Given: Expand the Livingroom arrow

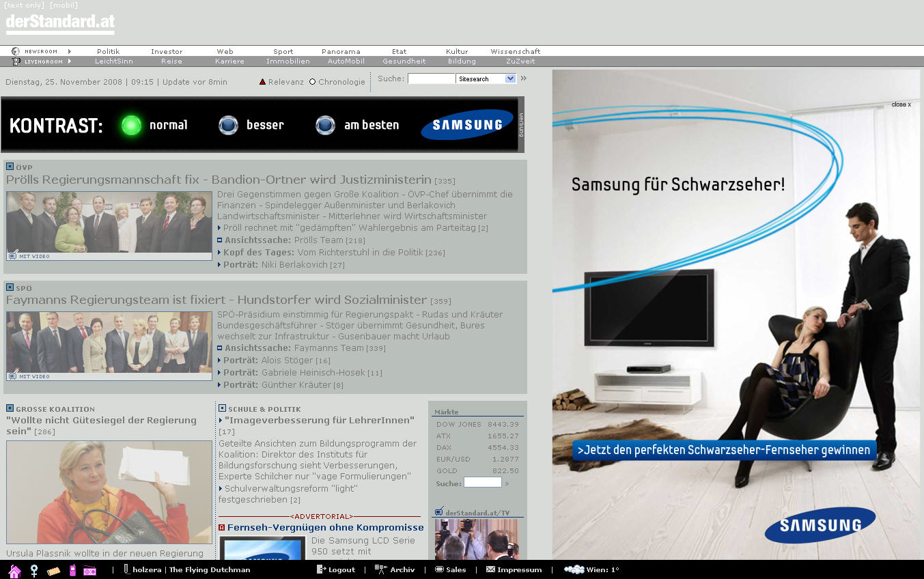Looking at the screenshot, I should pyautogui.click(x=70, y=61).
